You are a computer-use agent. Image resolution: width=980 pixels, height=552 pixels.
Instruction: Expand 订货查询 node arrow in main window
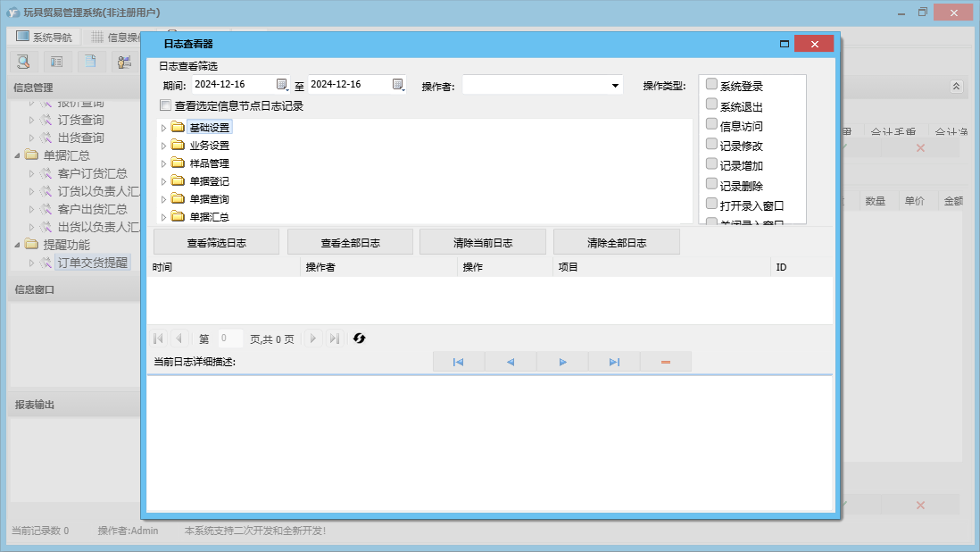click(31, 120)
